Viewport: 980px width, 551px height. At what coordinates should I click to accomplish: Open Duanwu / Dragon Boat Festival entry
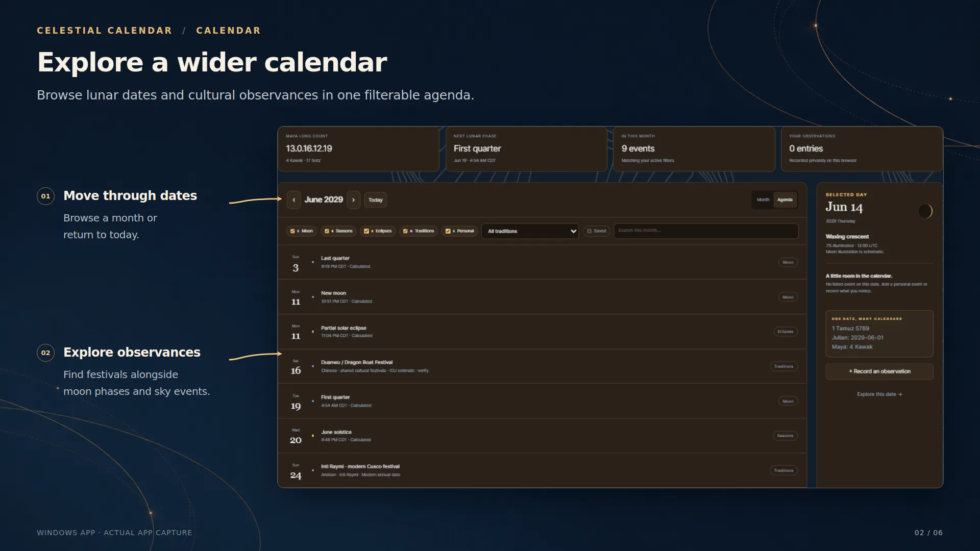[542, 366]
